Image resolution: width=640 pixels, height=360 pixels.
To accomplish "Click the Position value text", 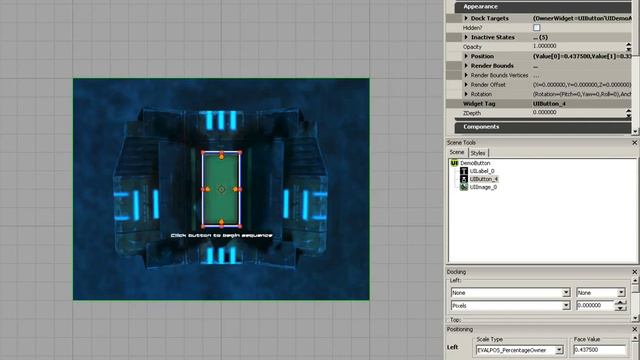I will [x=582, y=56].
